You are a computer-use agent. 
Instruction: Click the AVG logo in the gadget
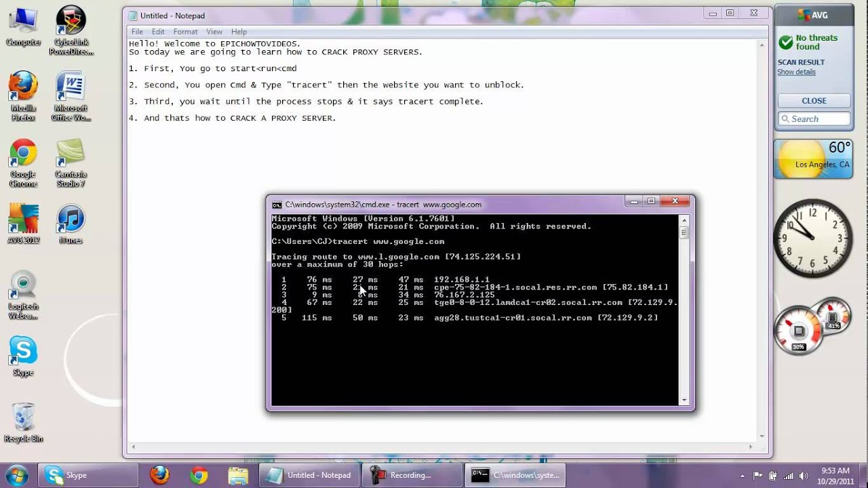[813, 15]
